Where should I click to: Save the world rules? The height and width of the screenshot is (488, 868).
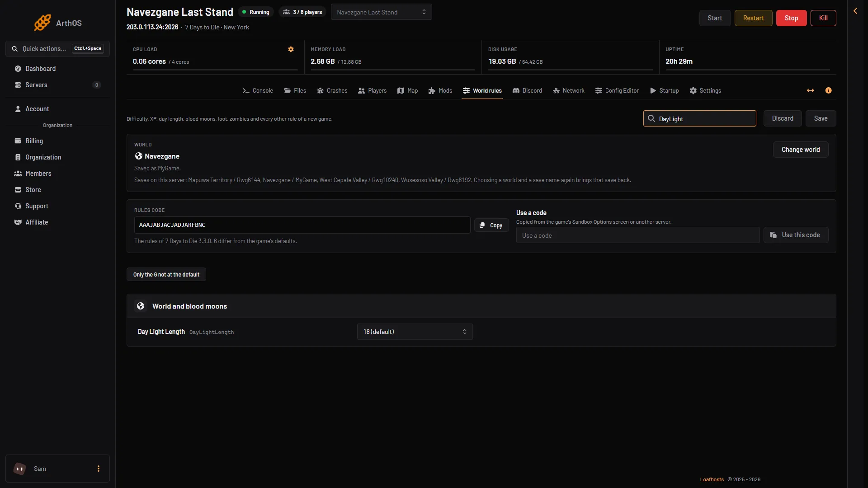821,118
